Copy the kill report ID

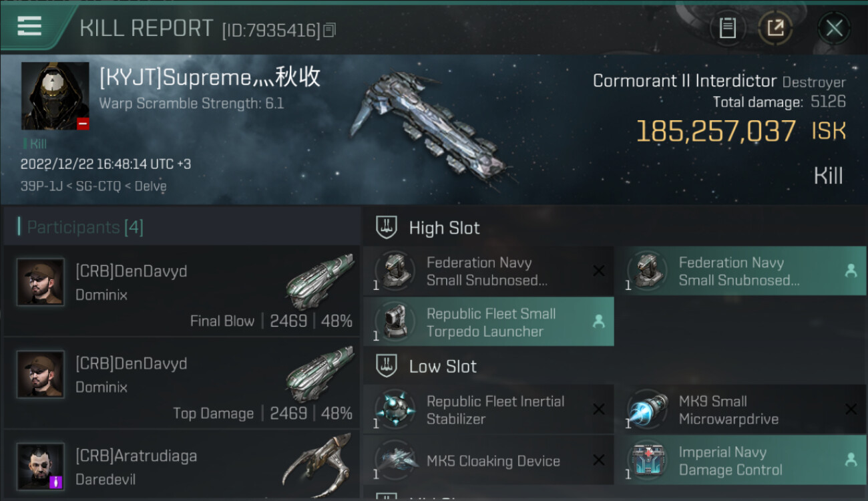(x=329, y=30)
